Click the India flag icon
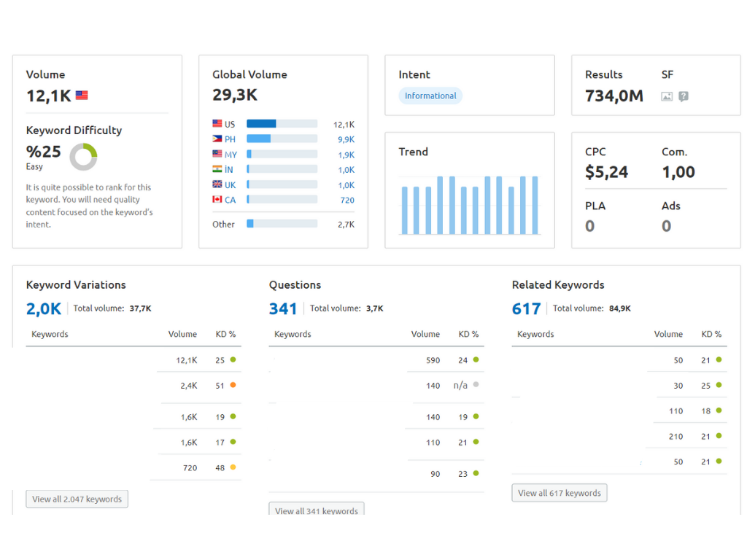This screenshot has height=560, width=747. point(217,169)
